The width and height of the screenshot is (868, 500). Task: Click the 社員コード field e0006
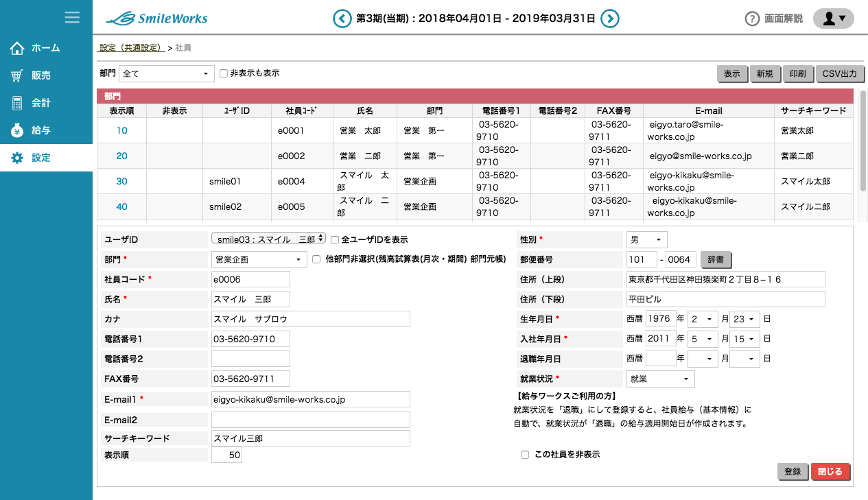click(x=250, y=279)
